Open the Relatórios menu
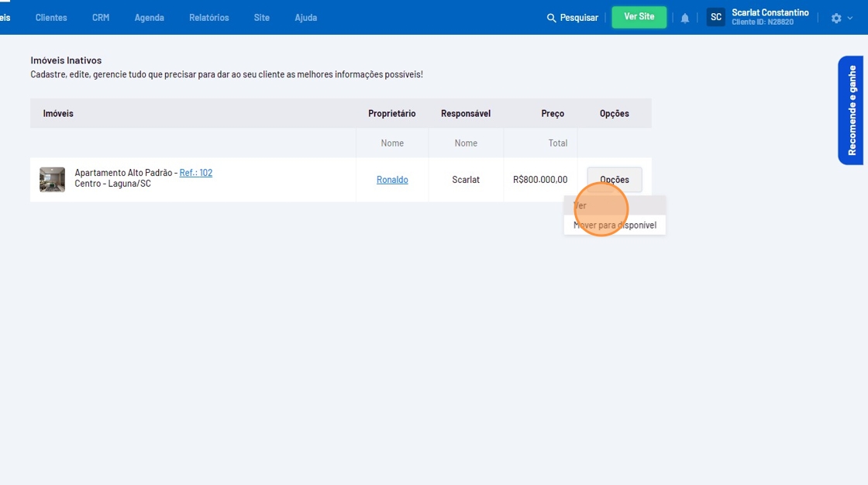Screen dimensions: 868x485 tap(209, 17)
